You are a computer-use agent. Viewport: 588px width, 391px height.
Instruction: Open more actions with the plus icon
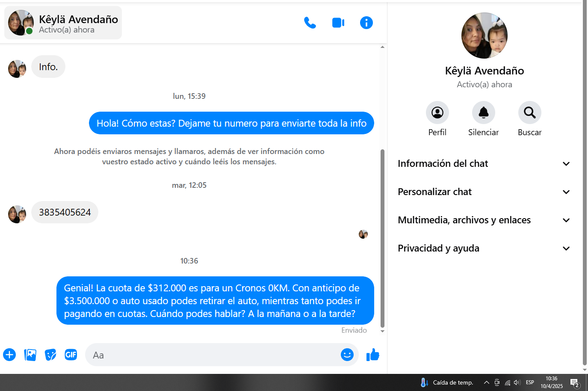(9, 355)
